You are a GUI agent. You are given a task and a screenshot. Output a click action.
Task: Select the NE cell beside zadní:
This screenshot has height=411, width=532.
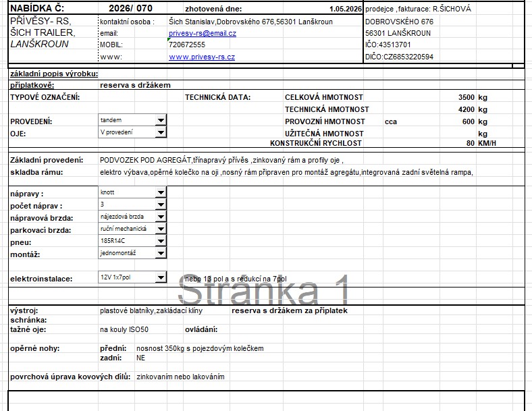click(x=141, y=358)
